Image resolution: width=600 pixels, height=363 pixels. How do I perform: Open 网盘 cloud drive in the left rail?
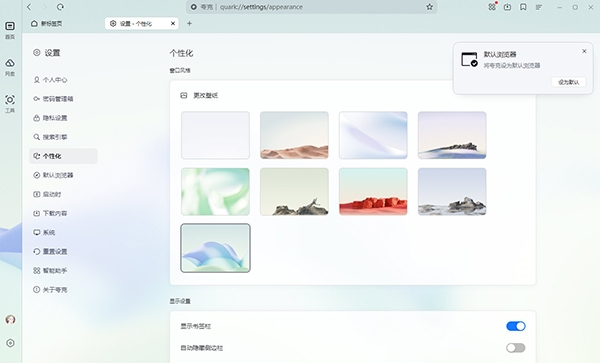click(x=10, y=67)
